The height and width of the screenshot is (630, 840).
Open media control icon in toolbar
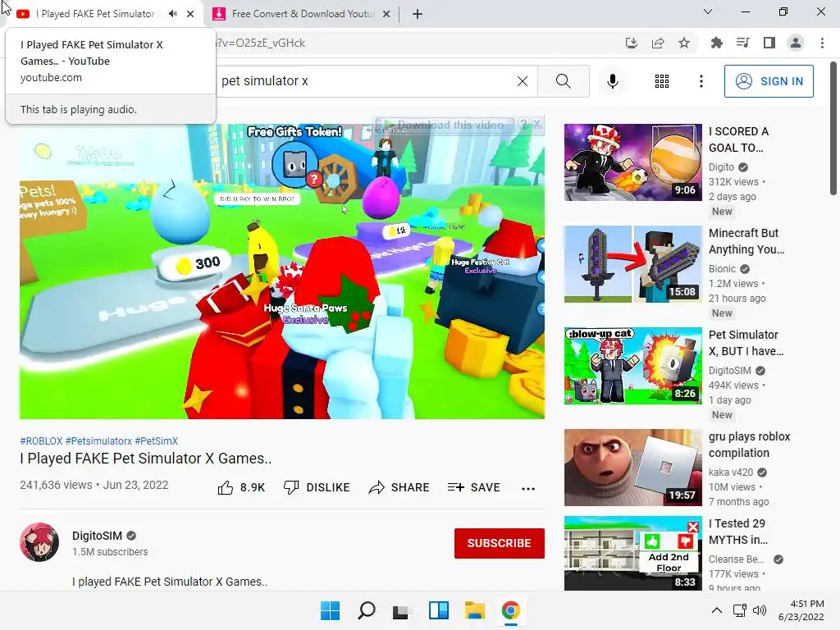point(743,43)
